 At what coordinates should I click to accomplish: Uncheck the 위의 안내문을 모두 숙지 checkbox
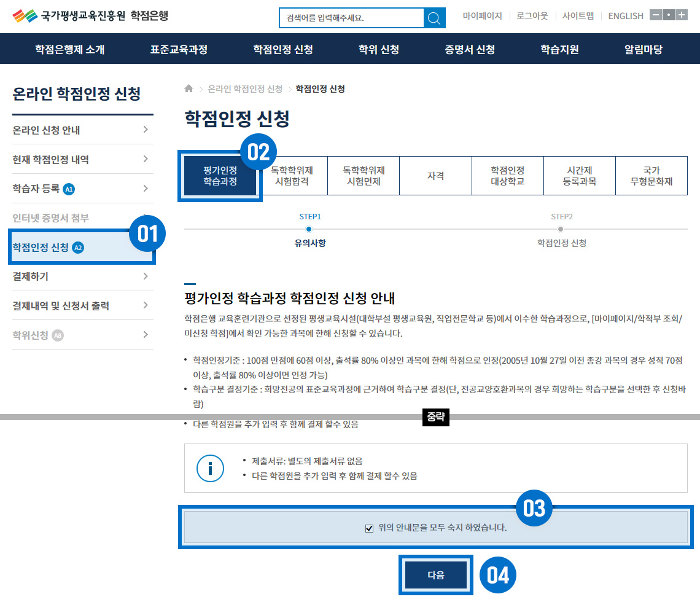[x=369, y=528]
